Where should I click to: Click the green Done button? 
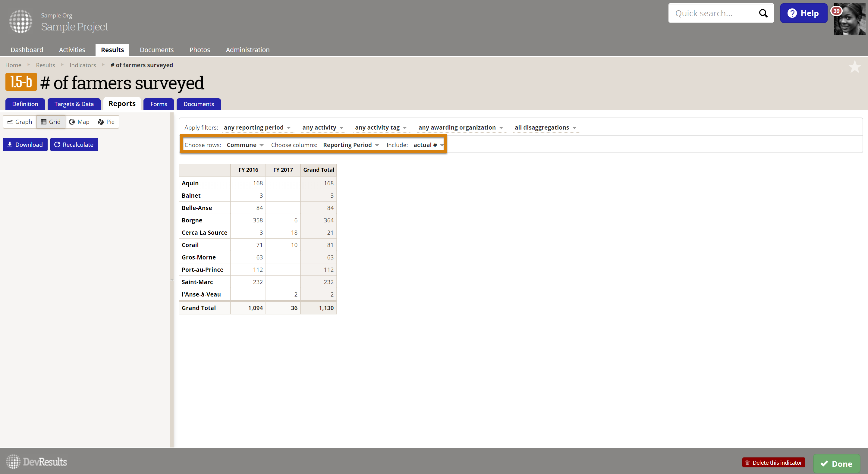[x=836, y=463]
